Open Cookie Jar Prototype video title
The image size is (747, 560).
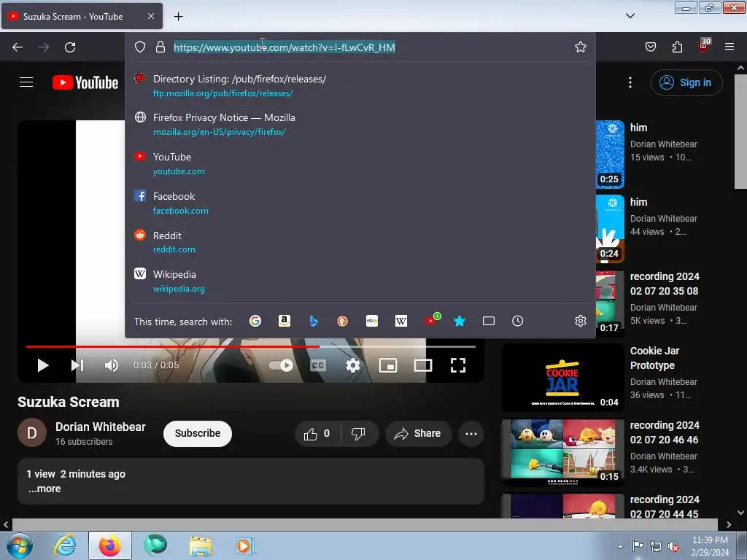[654, 358]
